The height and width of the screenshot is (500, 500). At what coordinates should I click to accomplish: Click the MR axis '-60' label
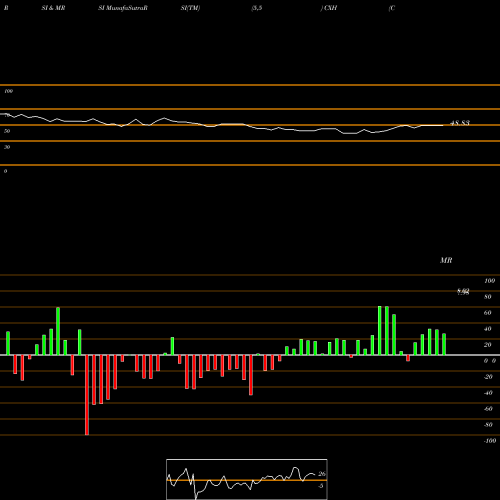pyautogui.click(x=488, y=409)
